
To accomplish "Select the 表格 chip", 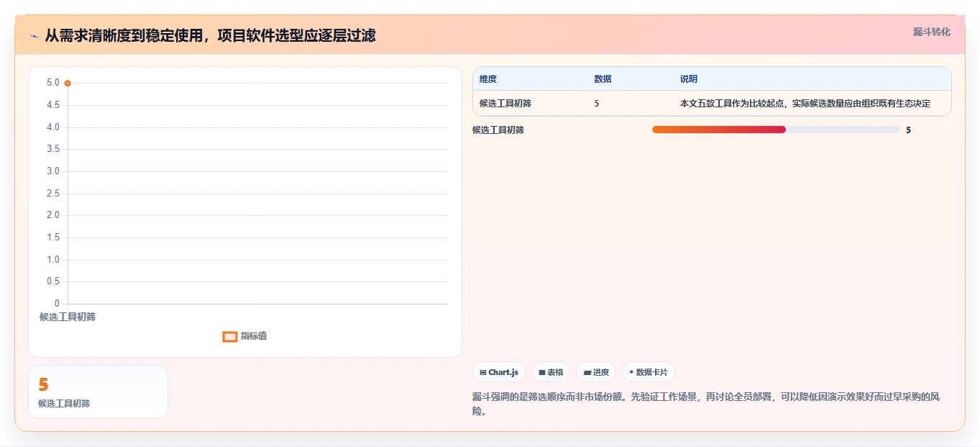I will pyautogui.click(x=551, y=372).
